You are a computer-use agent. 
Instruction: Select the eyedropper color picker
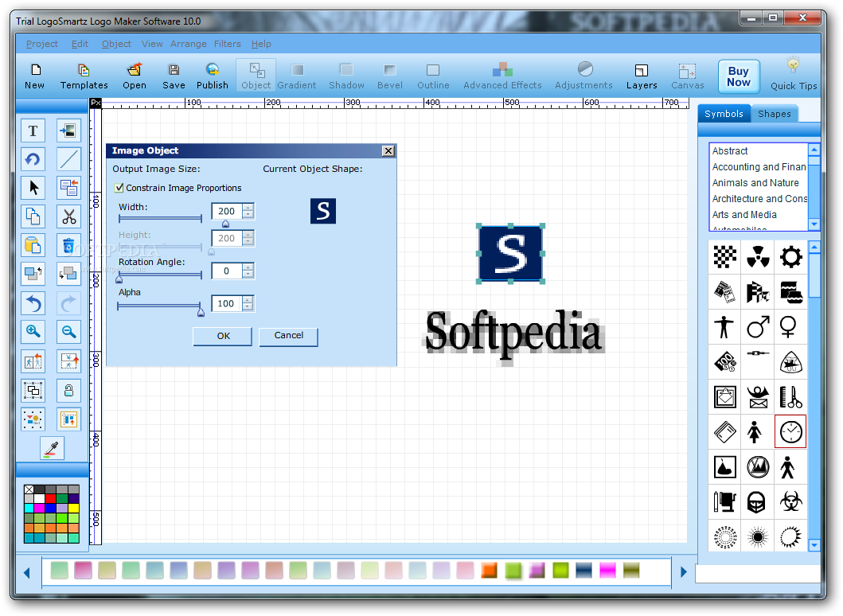click(x=53, y=448)
